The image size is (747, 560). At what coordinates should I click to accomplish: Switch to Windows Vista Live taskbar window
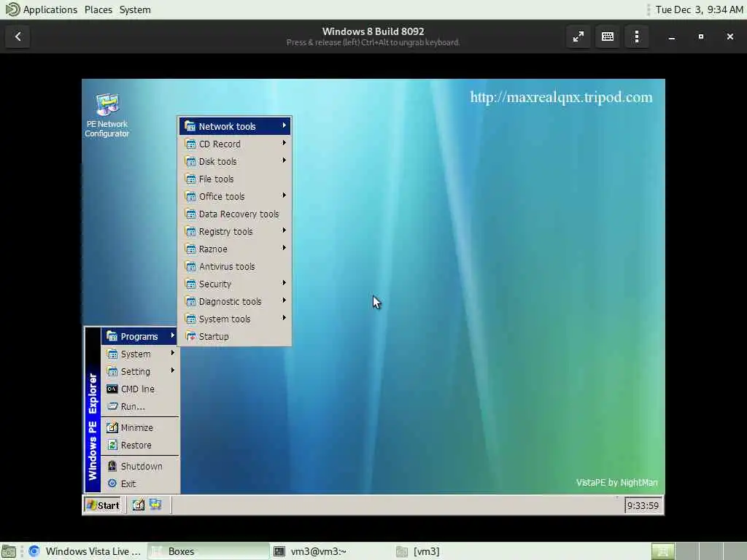[85, 551]
